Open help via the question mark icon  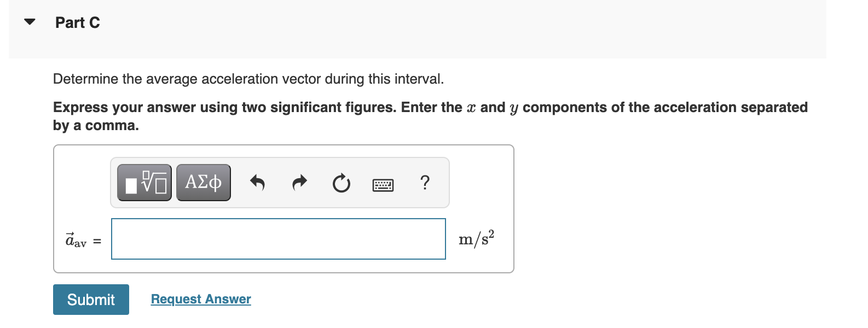[425, 182]
